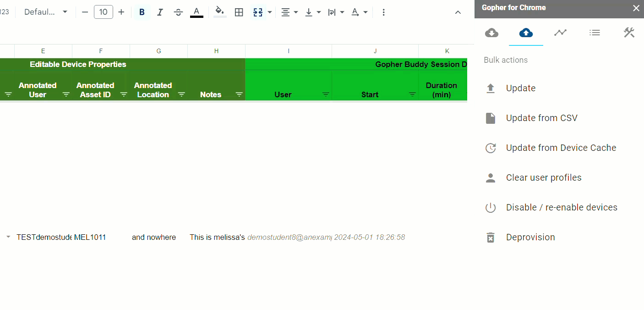Select column J header

pyautogui.click(x=375, y=51)
